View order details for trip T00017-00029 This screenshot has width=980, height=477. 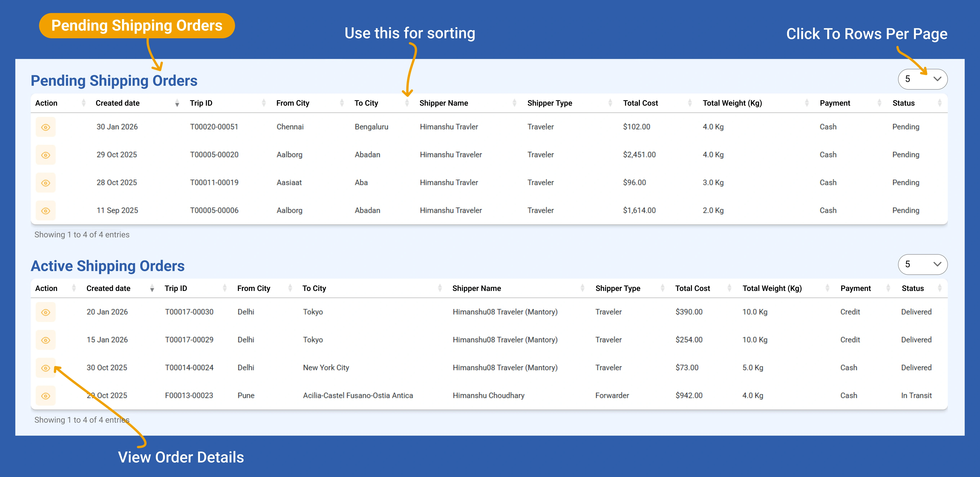click(46, 340)
